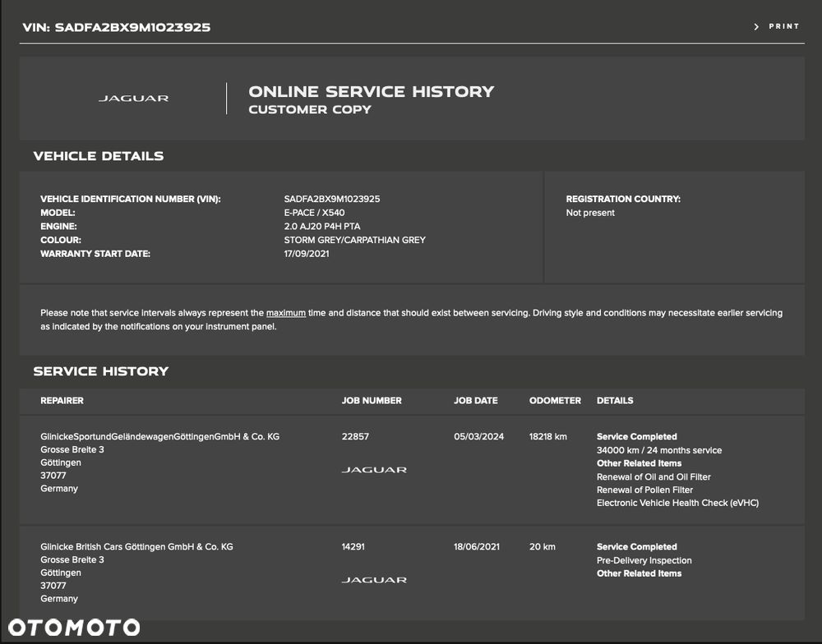Viewport: 822px width, 644px height.
Task: Select the Service History section heading
Action: [101, 371]
